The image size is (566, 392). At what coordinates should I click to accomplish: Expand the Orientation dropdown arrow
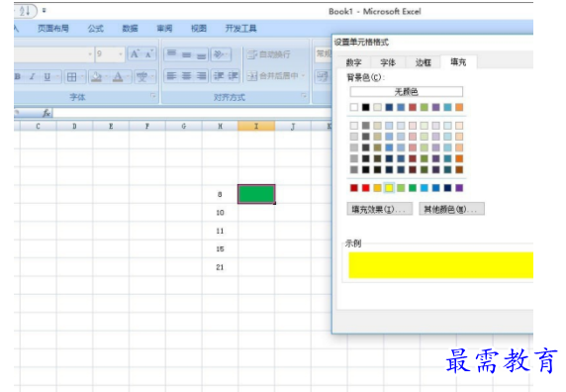click(228, 54)
